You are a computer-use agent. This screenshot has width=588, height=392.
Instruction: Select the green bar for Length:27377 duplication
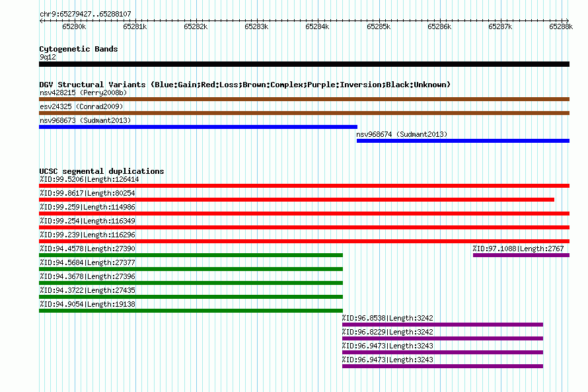[x=191, y=269]
